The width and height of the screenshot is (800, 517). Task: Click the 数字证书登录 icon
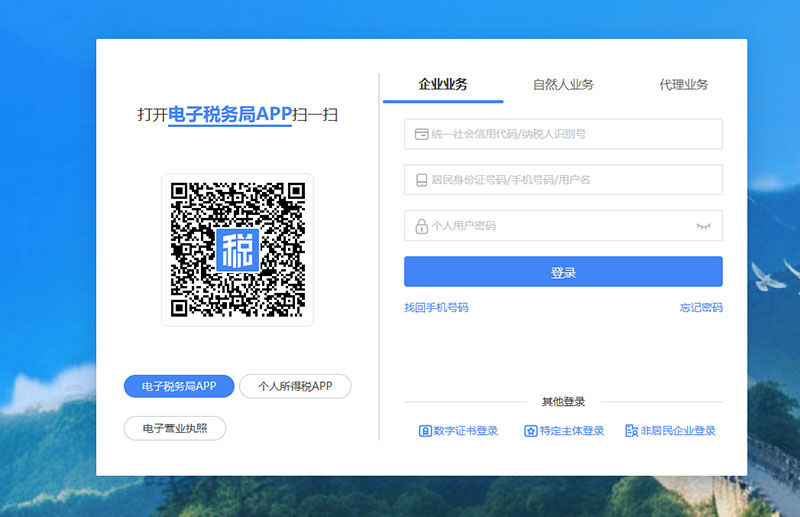[x=425, y=431]
